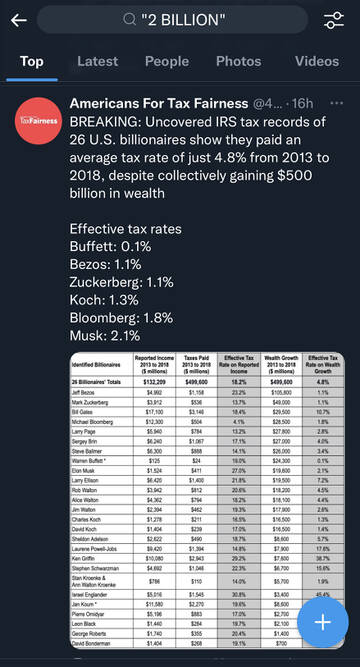The height and width of the screenshot is (667, 360).
Task: Switch to the People tab
Action: pyautogui.click(x=167, y=61)
